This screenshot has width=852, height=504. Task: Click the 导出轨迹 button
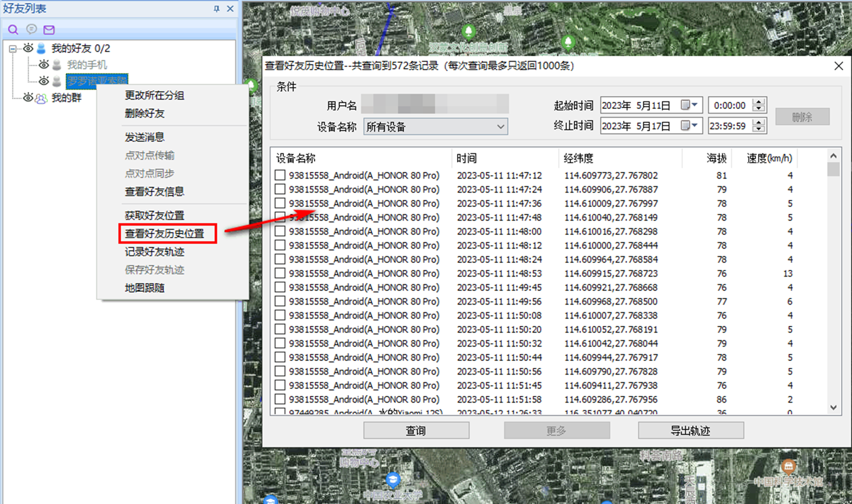(x=690, y=431)
